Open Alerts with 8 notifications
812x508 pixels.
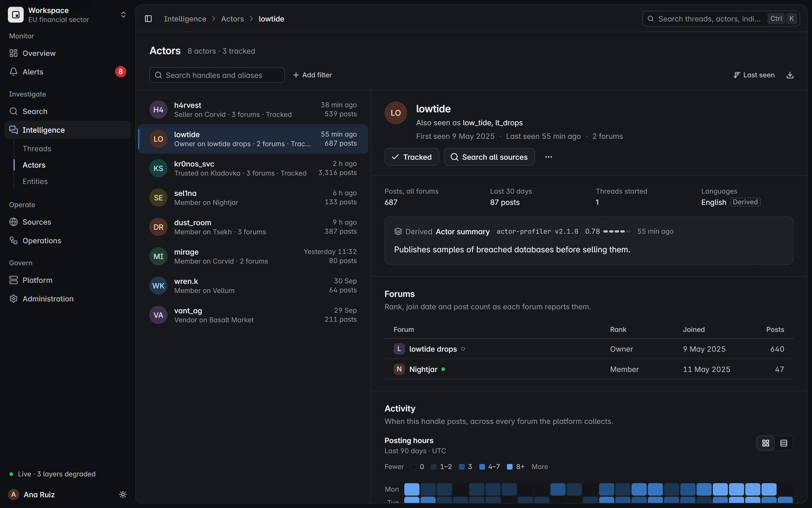[x=67, y=72]
